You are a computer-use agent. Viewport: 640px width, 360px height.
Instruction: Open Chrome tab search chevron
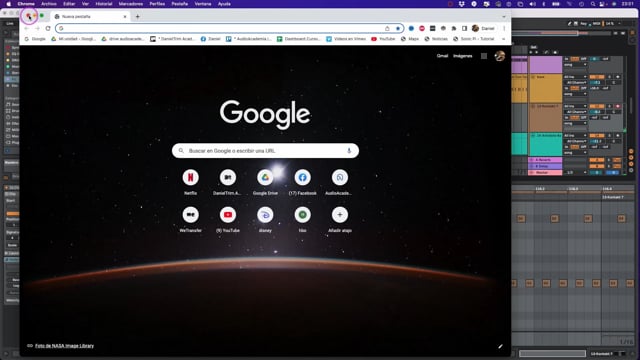[x=504, y=17]
